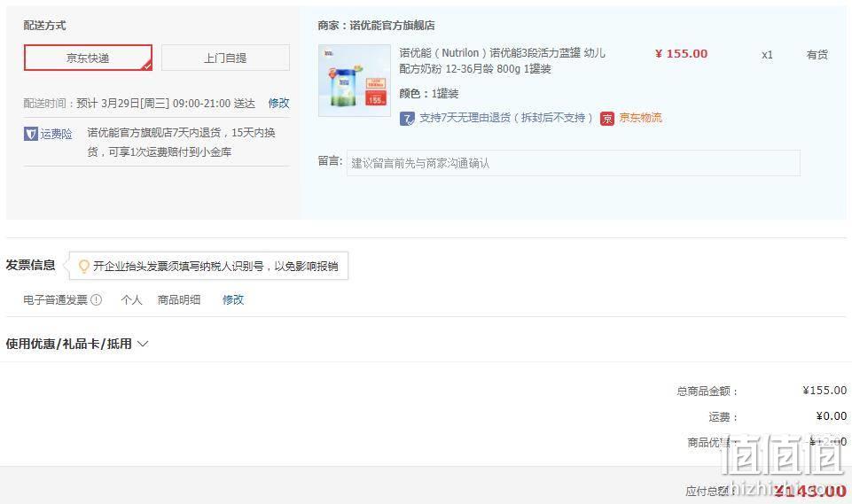Click 电子普通发票 invoice type text
Screen dimensions: 852x504
click(x=55, y=299)
